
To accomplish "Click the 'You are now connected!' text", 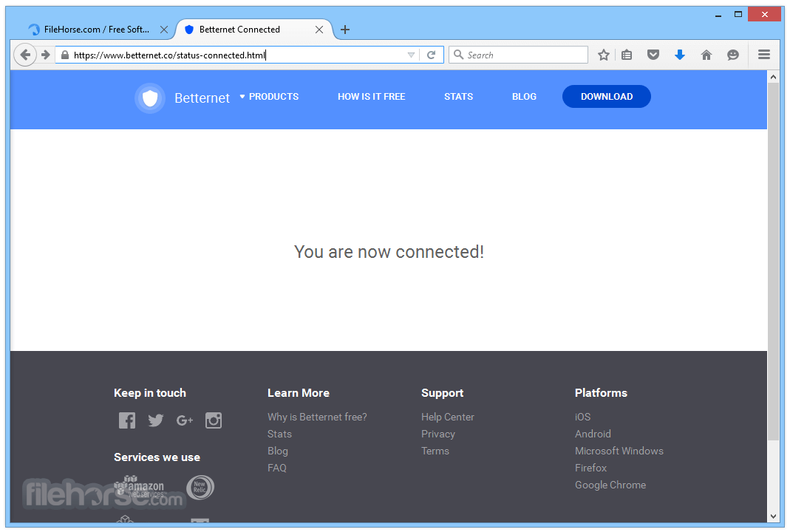I will [x=389, y=251].
